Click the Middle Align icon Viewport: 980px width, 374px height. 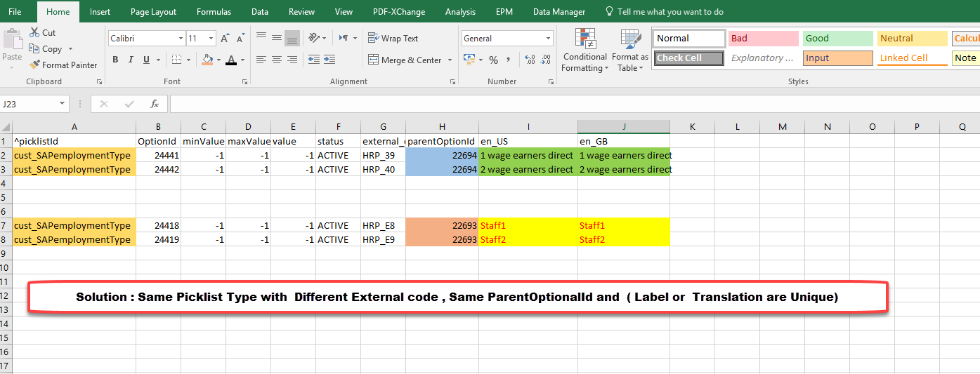pyautogui.click(x=277, y=38)
